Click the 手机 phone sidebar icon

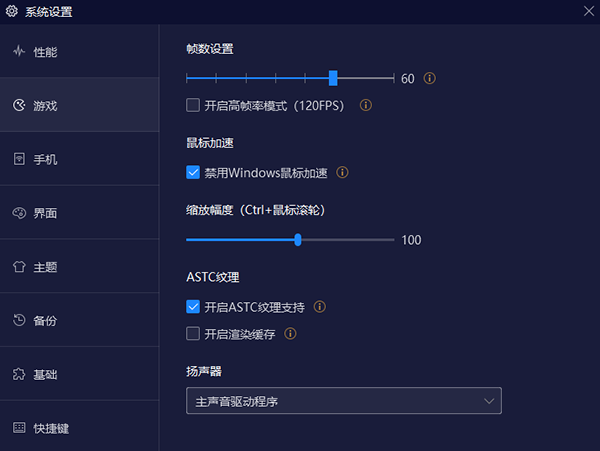coord(19,159)
